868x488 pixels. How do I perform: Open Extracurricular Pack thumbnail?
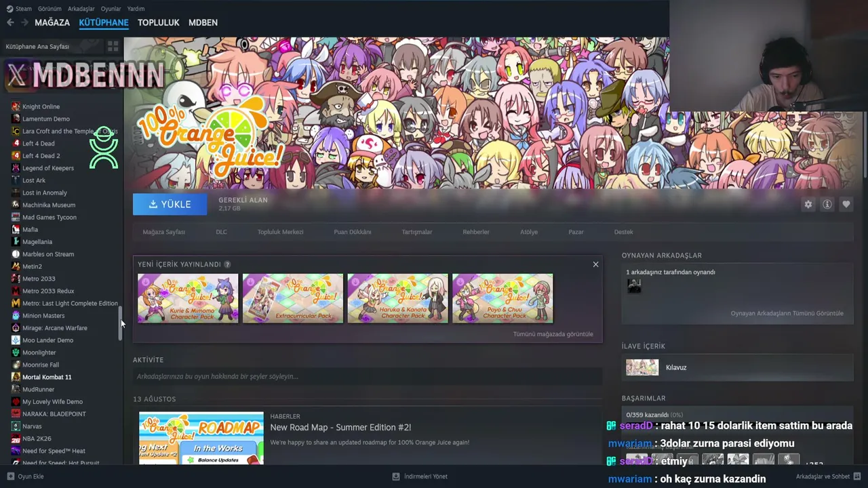[293, 298]
